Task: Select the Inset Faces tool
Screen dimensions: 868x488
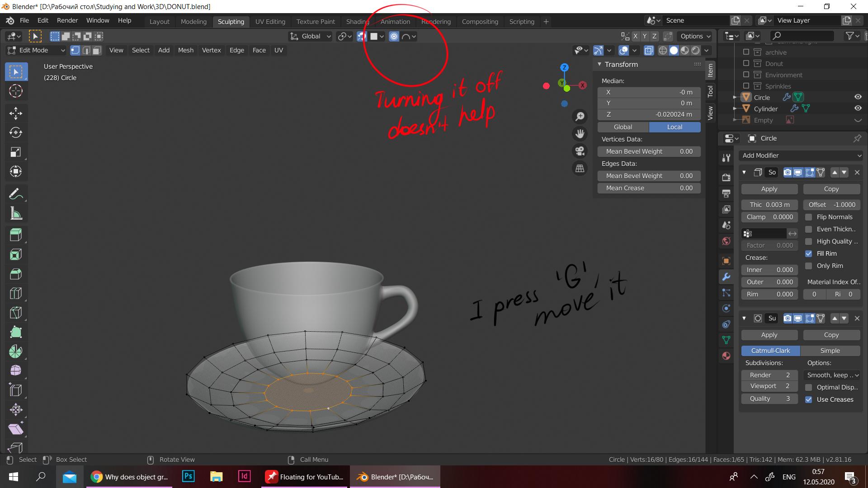Action: [x=16, y=254]
